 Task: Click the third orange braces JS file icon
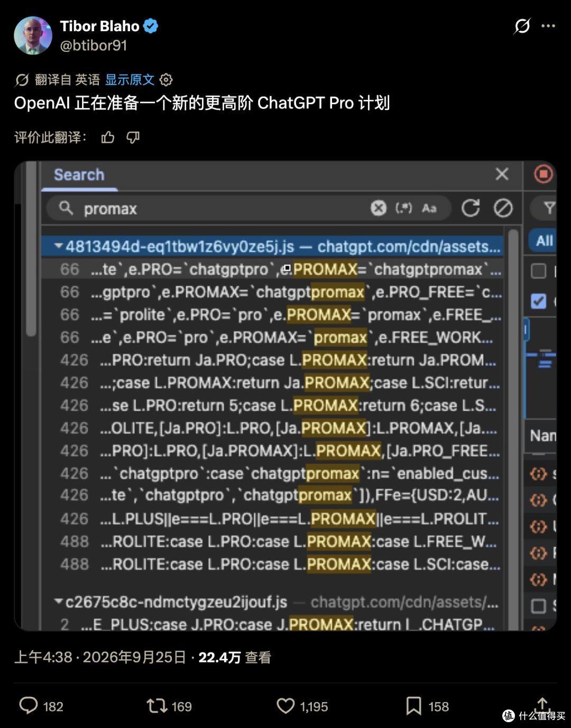click(538, 526)
